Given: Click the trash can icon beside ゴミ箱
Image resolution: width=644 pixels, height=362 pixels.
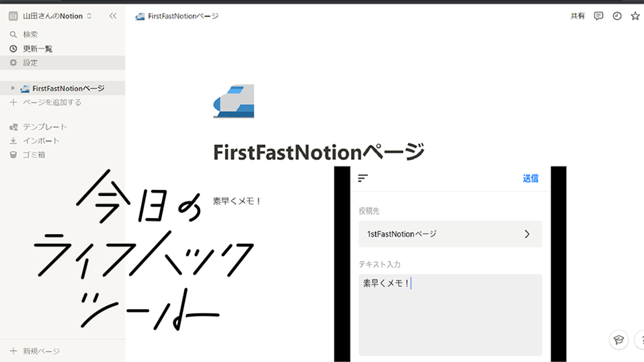Looking at the screenshot, I should [x=13, y=154].
